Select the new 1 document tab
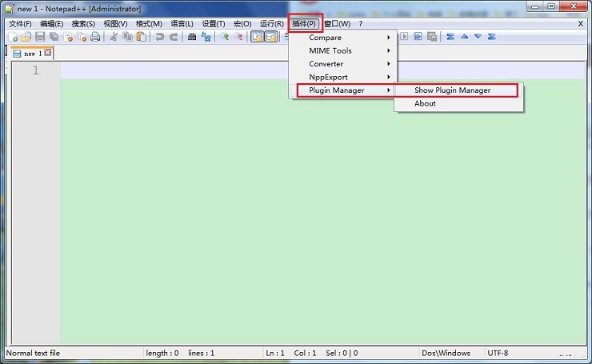This screenshot has width=592, height=364. (x=32, y=54)
